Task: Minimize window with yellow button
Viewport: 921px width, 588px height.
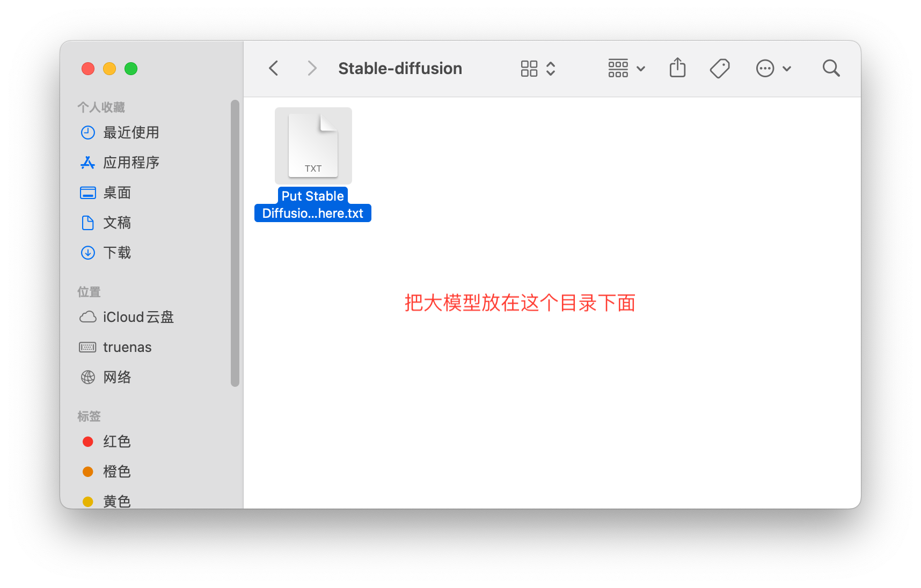Action: 109,69
